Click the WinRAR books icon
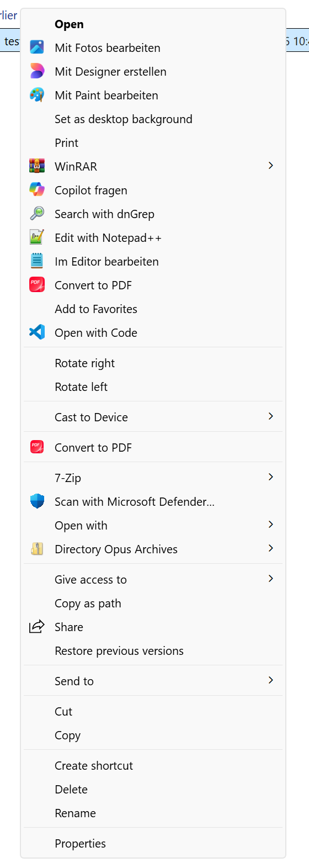This screenshot has width=309, height=868. pyautogui.click(x=37, y=166)
